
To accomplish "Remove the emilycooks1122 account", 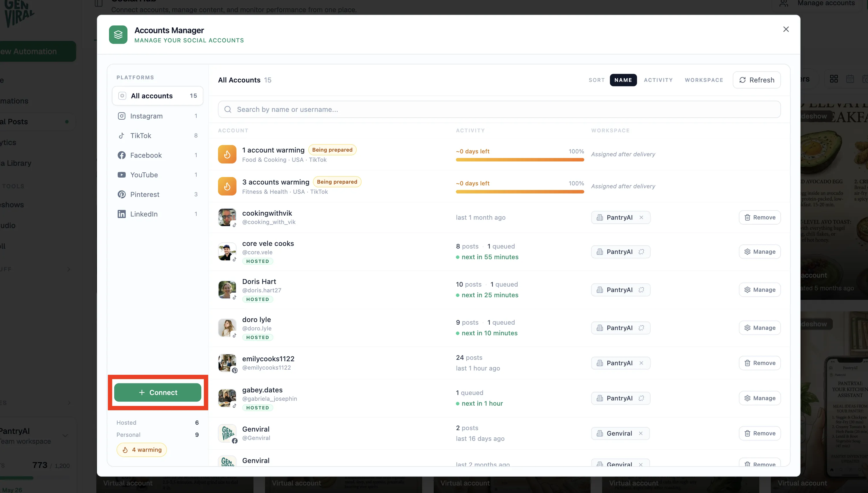I will 760,363.
